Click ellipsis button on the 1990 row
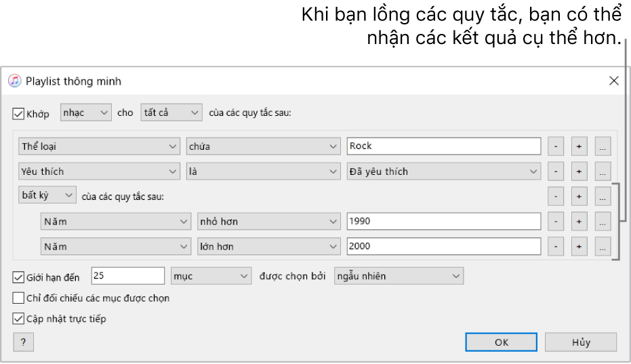Viewport: 631px width, 364px height. 603,222
